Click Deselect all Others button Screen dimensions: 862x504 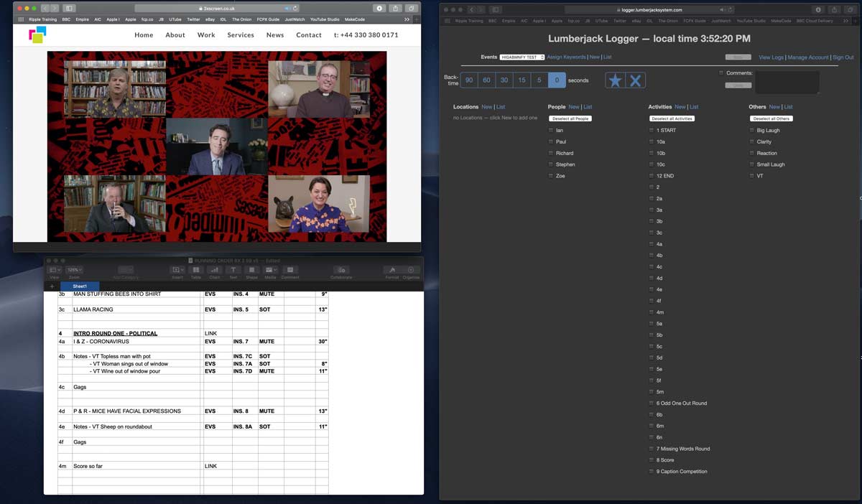click(x=771, y=118)
